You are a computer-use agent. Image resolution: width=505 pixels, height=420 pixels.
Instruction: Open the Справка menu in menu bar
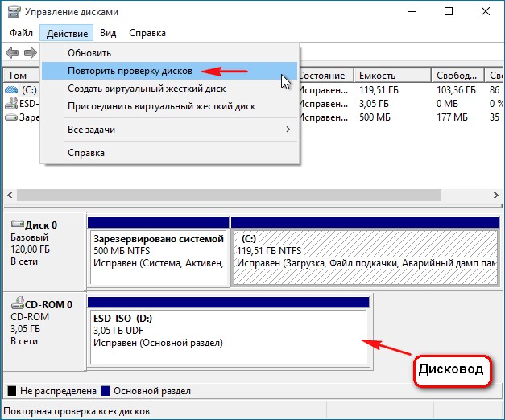click(147, 33)
